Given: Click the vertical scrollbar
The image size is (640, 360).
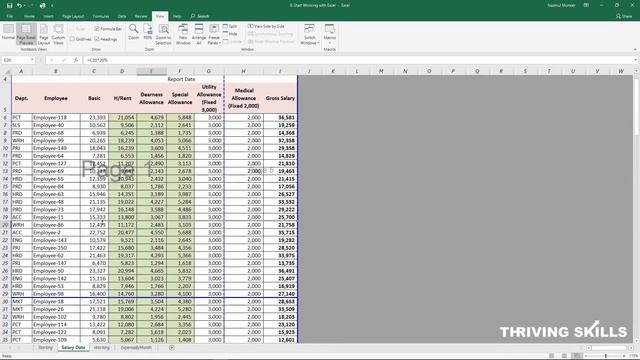Looking at the screenshot, I should (x=636, y=106).
